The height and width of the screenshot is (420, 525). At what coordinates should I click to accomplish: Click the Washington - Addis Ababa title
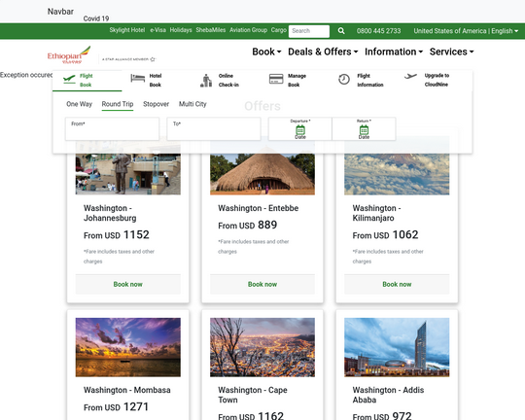pos(388,395)
